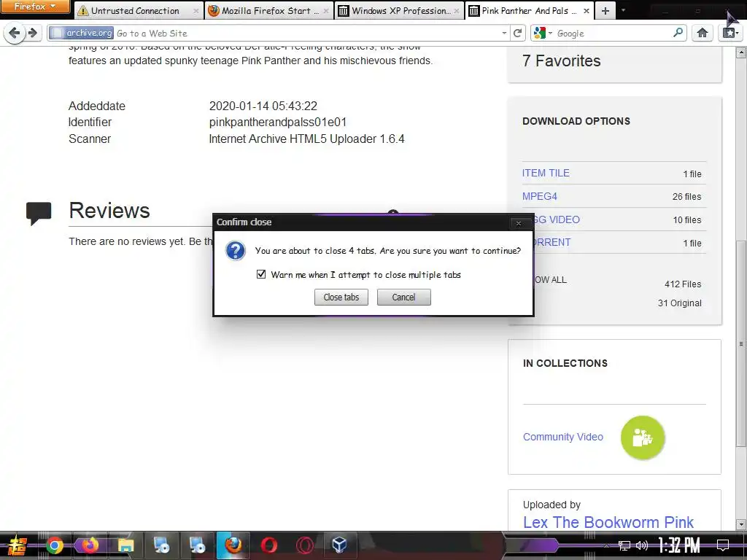Open the outlined Opera GX taskbar icon
The image size is (747, 560).
click(304, 545)
